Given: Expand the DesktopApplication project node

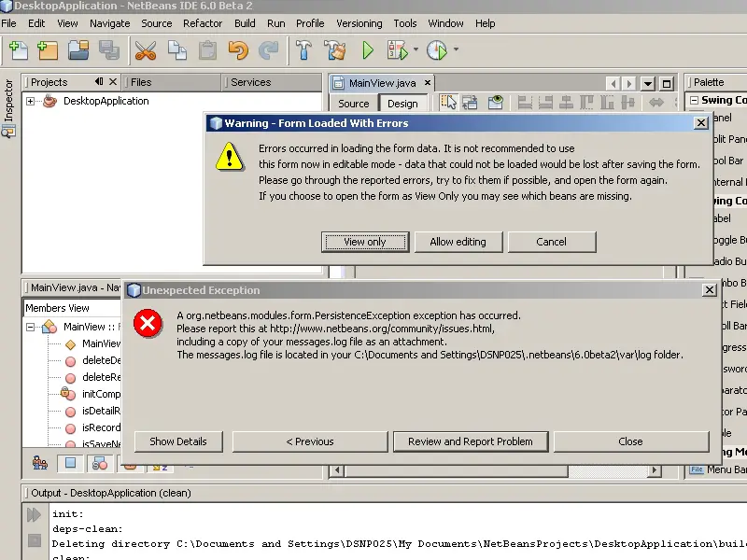Looking at the screenshot, I should point(30,101).
